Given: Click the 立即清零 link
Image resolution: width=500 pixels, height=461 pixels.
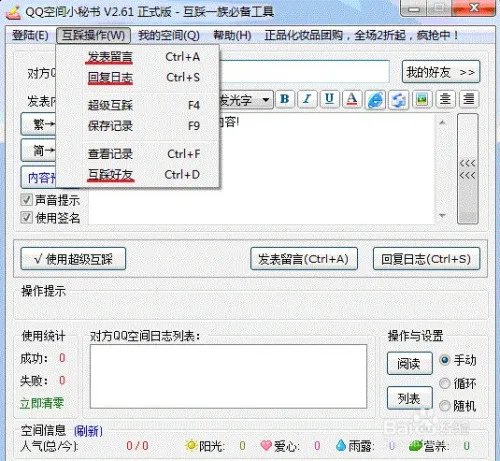Looking at the screenshot, I should click(42, 403).
